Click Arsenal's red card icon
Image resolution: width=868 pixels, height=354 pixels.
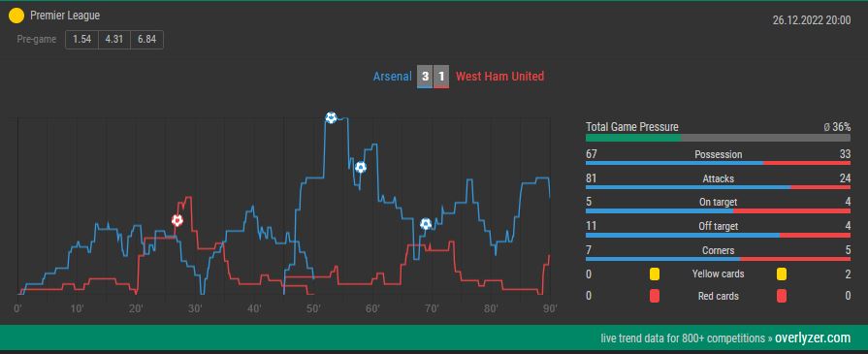tap(655, 296)
